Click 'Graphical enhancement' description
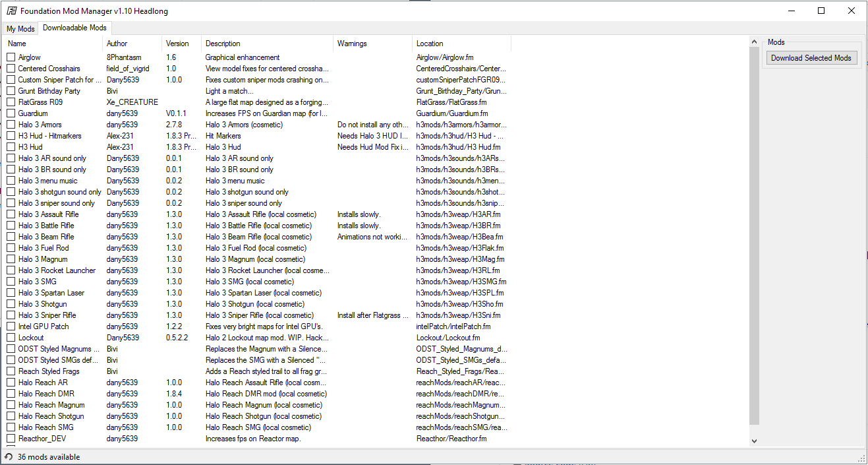This screenshot has width=868, height=465. 243,57
